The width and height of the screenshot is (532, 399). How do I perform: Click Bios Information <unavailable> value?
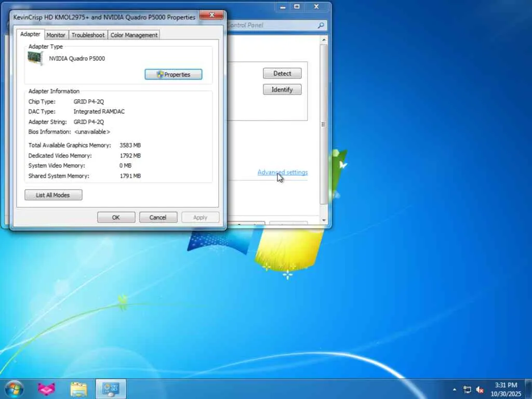coord(92,131)
